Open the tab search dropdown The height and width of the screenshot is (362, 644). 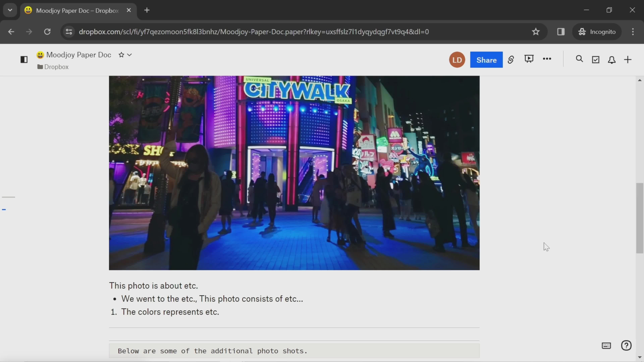click(x=10, y=10)
